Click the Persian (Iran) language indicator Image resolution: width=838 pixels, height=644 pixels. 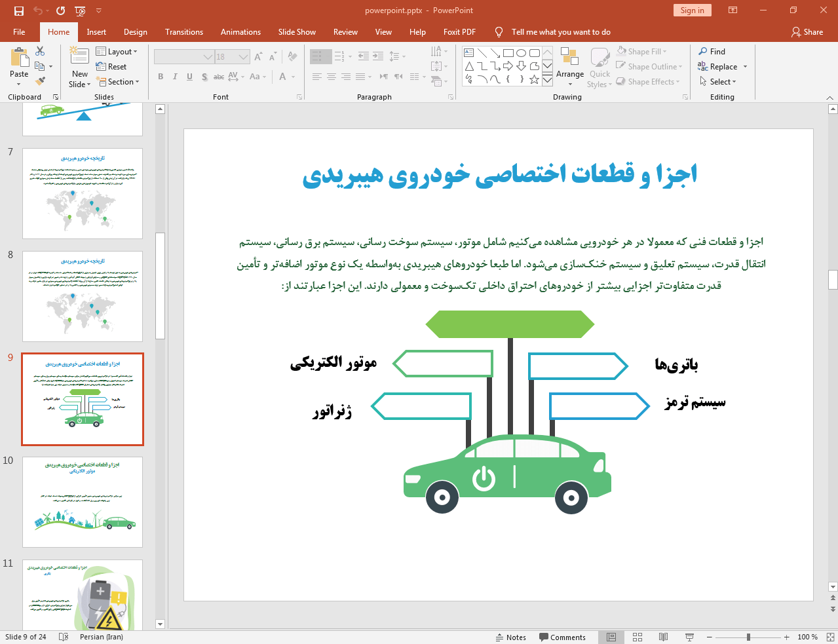tap(102, 637)
